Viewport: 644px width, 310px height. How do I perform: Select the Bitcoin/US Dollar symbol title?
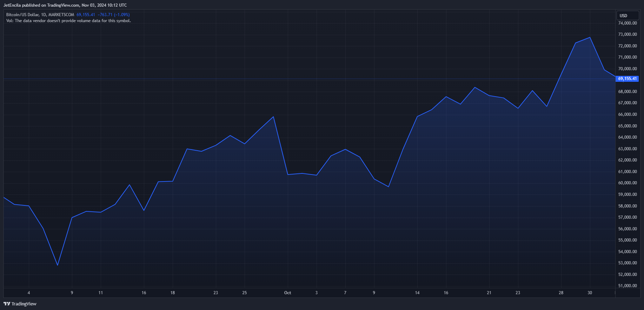coord(22,15)
